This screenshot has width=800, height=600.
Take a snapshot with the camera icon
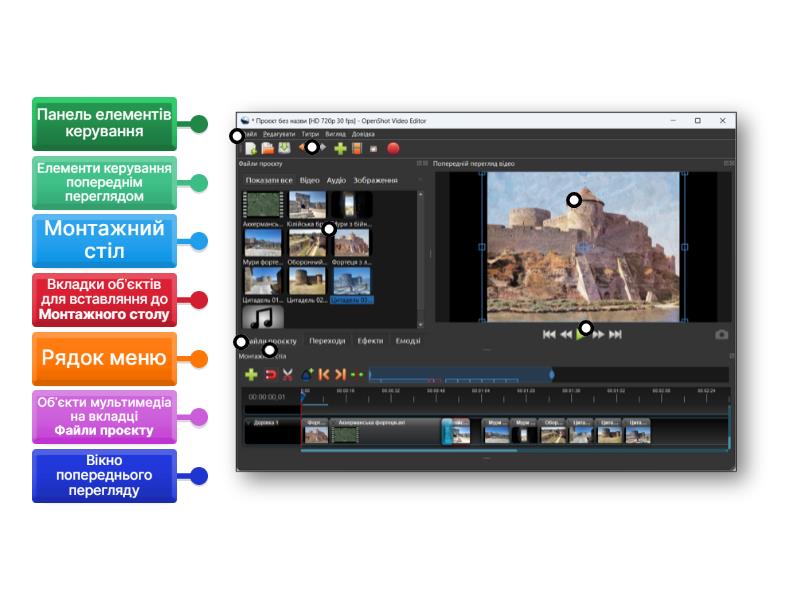pos(721,335)
